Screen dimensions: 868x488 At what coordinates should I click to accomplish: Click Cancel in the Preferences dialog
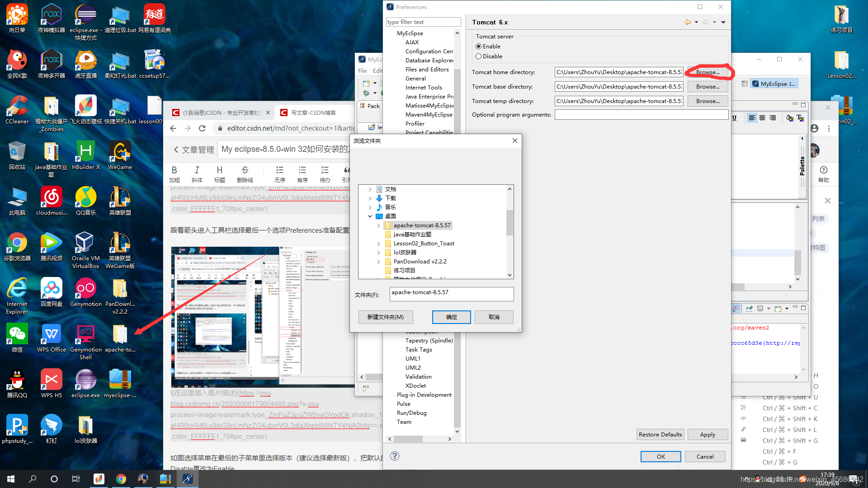[x=705, y=456]
